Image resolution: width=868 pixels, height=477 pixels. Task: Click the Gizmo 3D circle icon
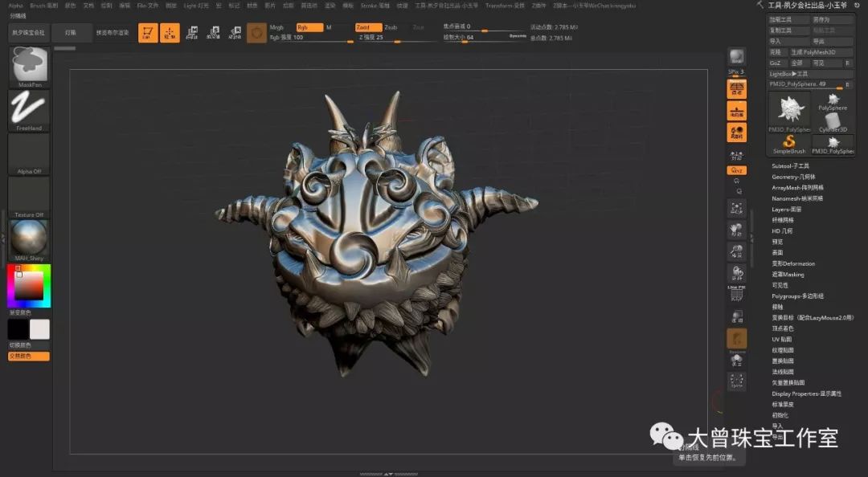[x=256, y=33]
